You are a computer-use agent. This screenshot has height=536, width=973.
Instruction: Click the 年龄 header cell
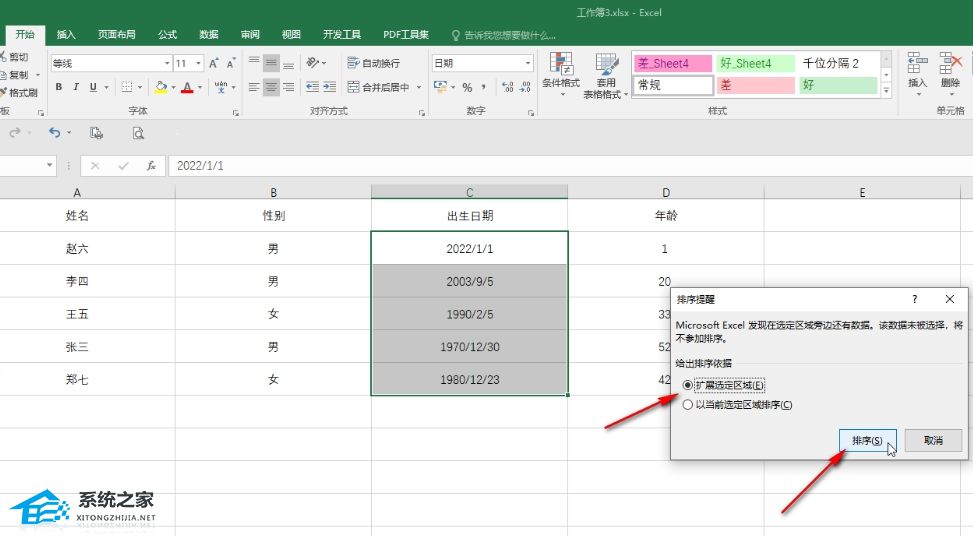(x=666, y=216)
